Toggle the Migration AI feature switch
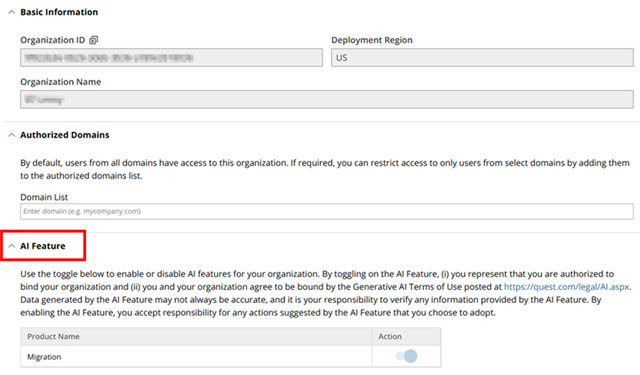The height and width of the screenshot is (375, 640). [x=407, y=356]
